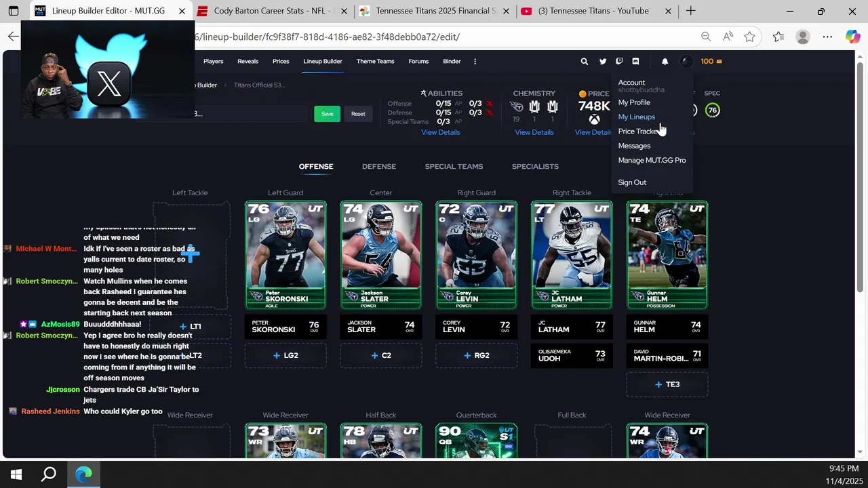The height and width of the screenshot is (488, 868).
Task: Open browser profile icon
Action: [x=803, y=37]
